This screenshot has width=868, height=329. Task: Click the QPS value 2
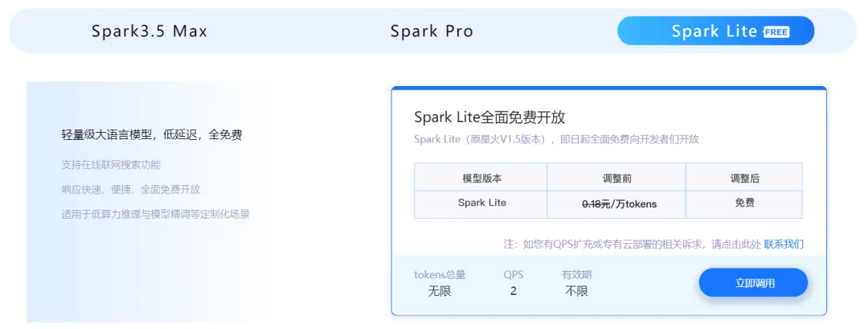514,291
